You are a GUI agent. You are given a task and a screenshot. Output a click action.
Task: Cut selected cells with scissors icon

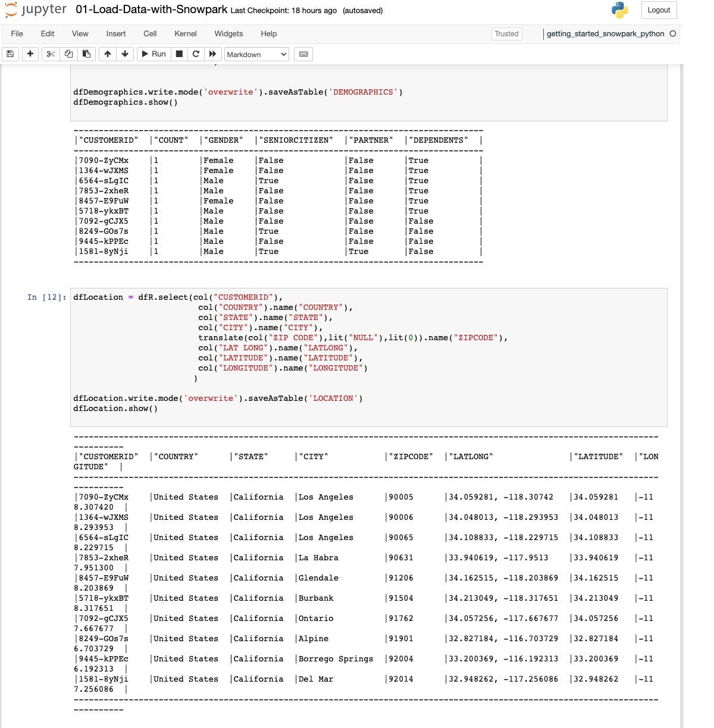click(x=51, y=54)
